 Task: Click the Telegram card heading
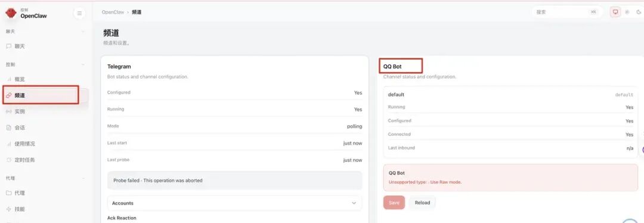coord(119,66)
